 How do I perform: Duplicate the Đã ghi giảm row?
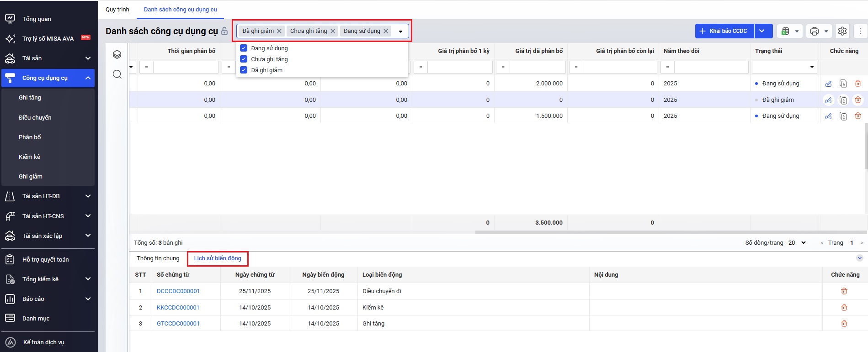point(843,100)
